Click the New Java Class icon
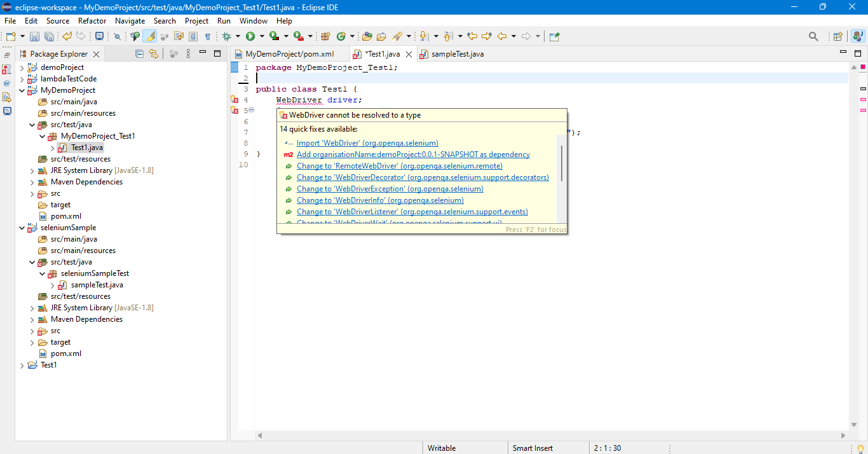 click(341, 37)
